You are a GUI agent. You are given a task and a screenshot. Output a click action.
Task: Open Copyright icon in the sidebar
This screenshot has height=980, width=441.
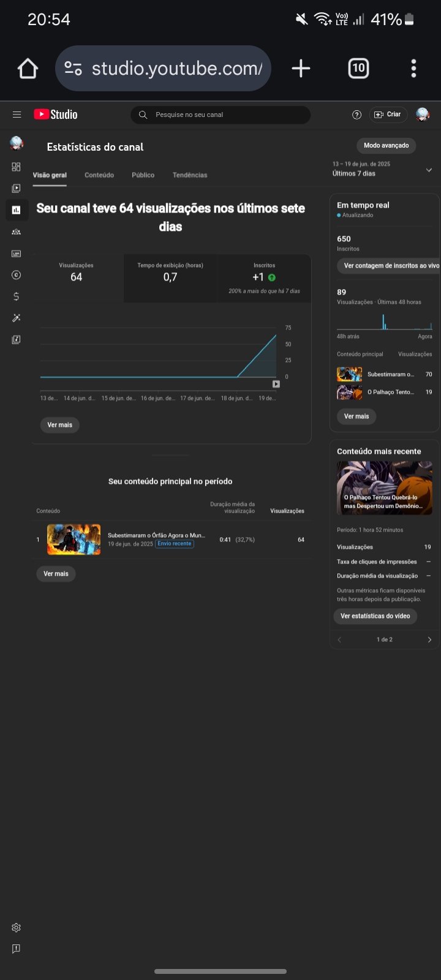17,275
